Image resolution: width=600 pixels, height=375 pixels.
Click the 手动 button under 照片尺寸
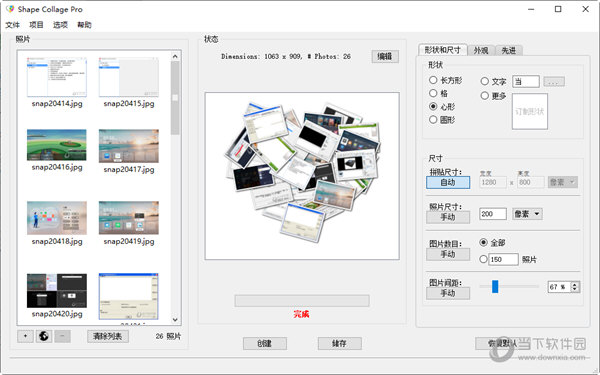448,217
